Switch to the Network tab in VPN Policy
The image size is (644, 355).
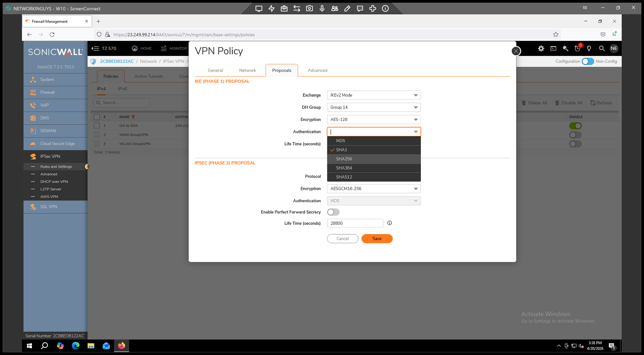tap(247, 70)
